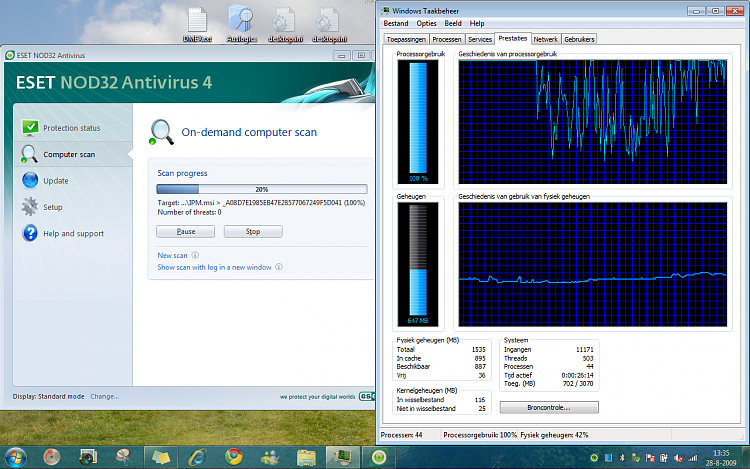750x469 pixels.
Task: Click the network signal tray icon
Action: point(692,458)
